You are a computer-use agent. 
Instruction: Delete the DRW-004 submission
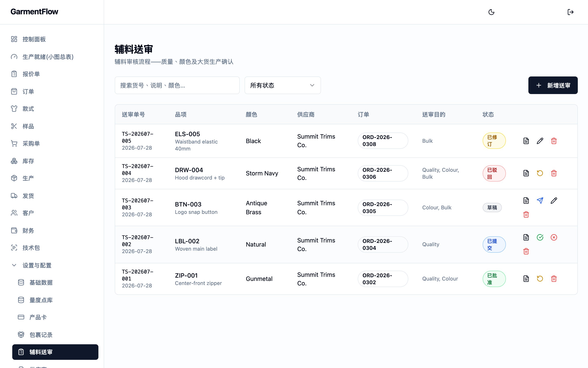(x=554, y=173)
